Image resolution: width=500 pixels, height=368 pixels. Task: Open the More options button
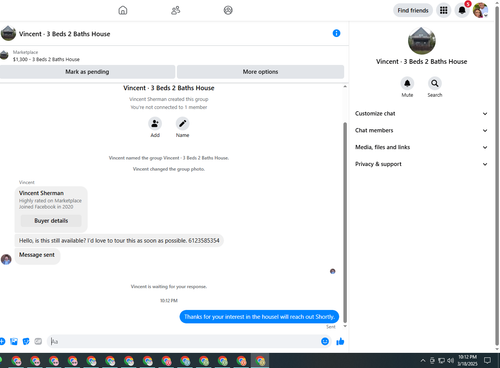coord(260,72)
